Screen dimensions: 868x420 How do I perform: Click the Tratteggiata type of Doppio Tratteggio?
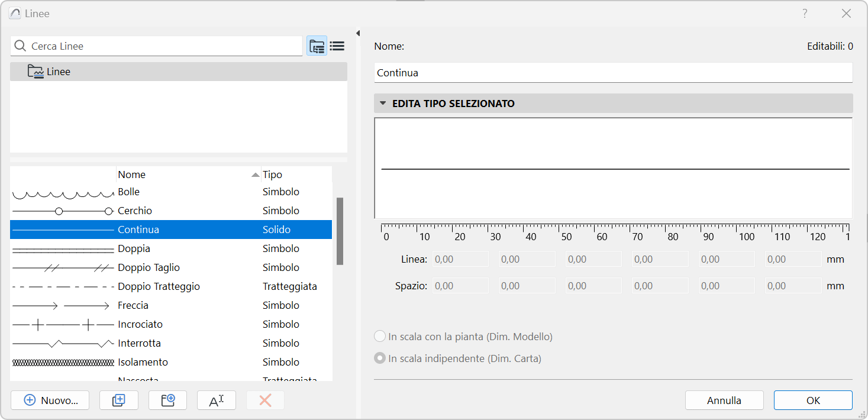click(290, 286)
